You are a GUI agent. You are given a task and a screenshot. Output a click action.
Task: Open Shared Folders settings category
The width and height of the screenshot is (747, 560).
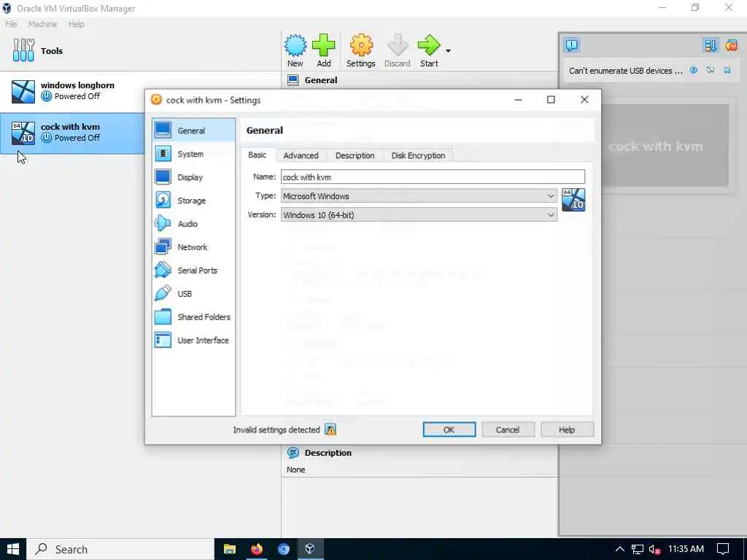point(193,317)
